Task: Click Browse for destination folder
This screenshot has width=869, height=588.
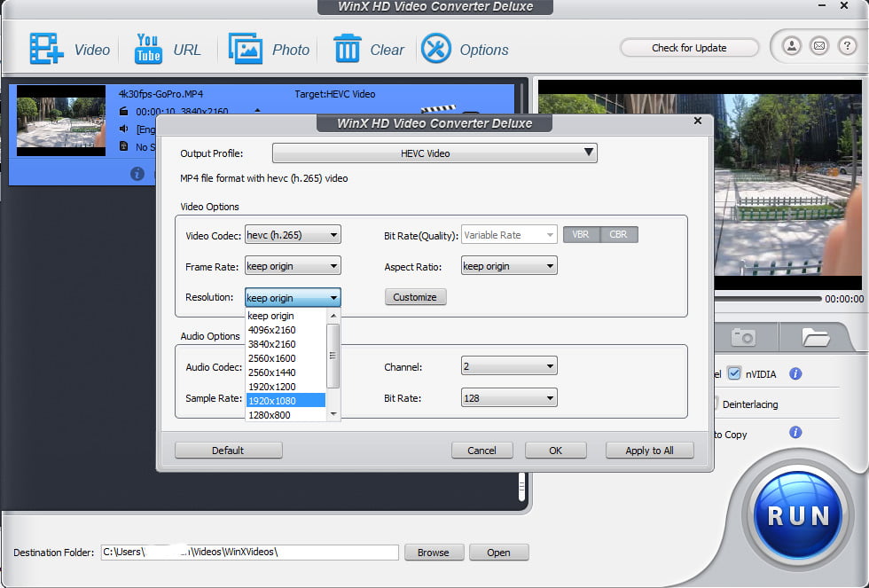Action: (x=434, y=553)
